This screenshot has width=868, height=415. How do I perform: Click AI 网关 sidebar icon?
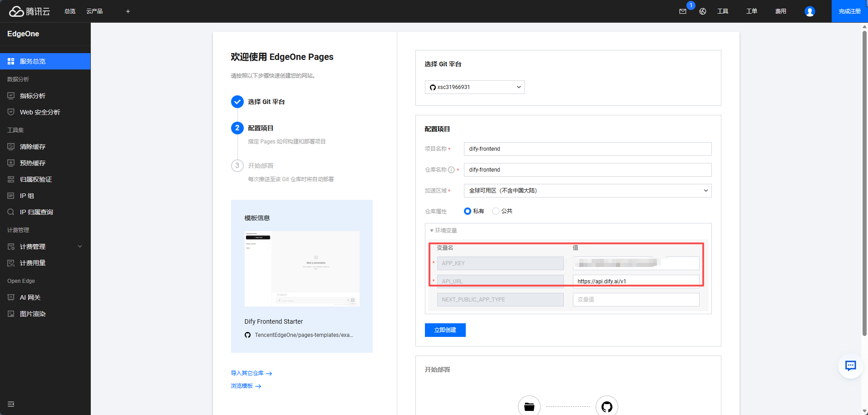11,297
